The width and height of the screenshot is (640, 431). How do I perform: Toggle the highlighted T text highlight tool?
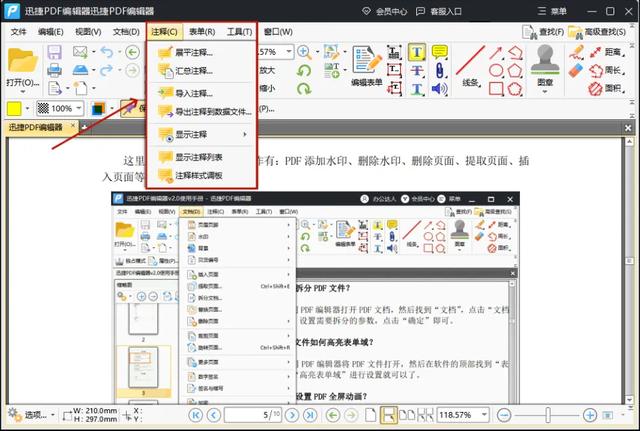417,52
